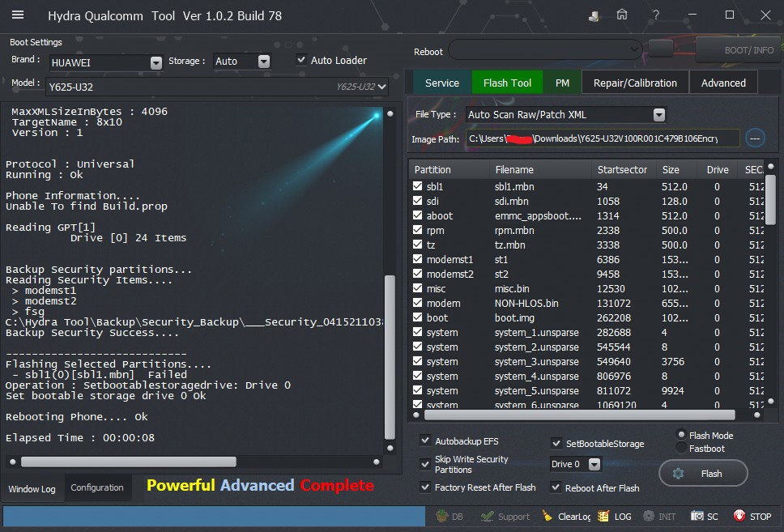Click the user account icon
Viewport: 784px width, 532px height.
(x=594, y=15)
